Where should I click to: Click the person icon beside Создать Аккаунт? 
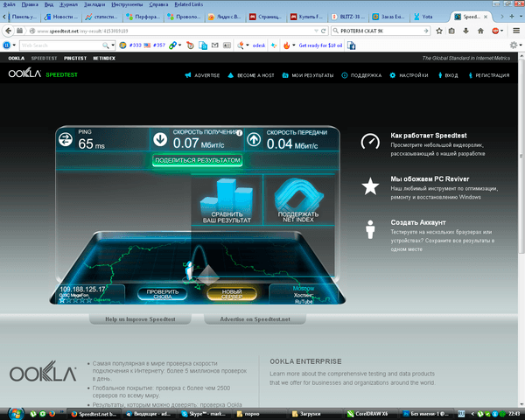[x=370, y=229]
